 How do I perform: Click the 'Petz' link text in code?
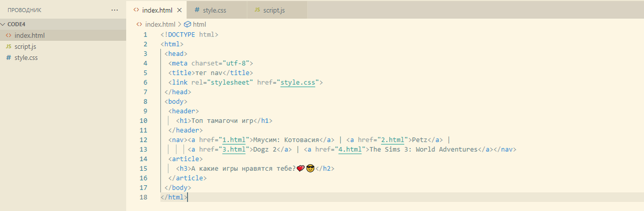pyautogui.click(x=419, y=140)
